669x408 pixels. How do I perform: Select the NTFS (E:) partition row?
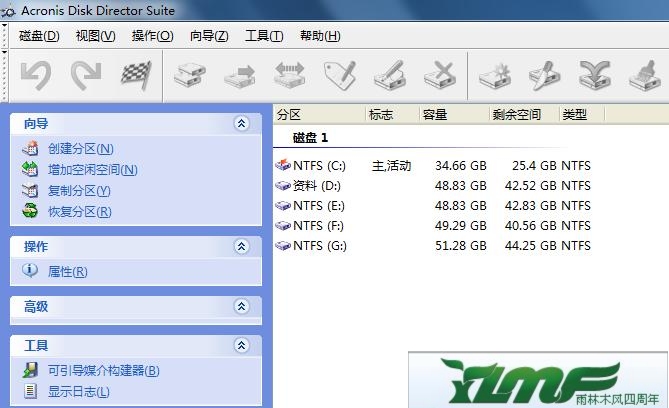(x=433, y=205)
